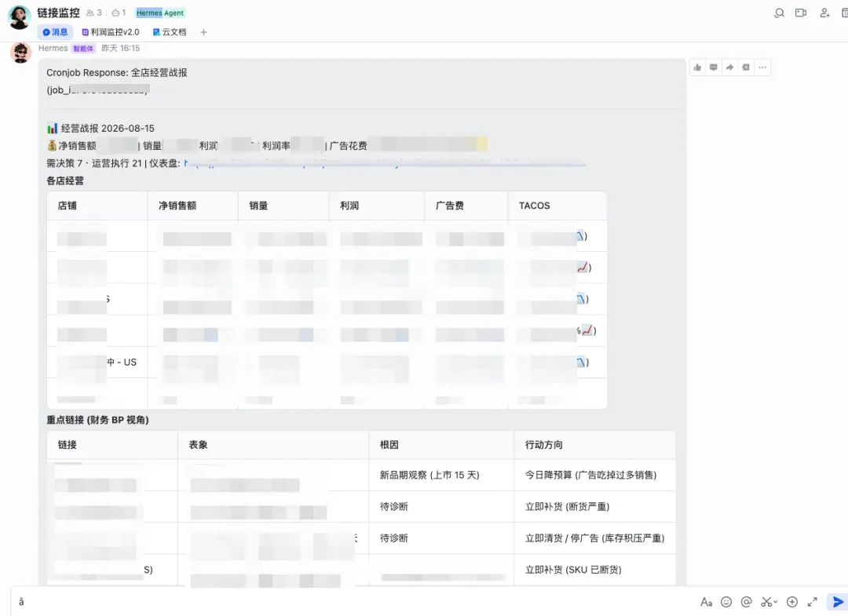Screen dimensions: 848x616
Task: Open the plus attachment menu
Action: [x=792, y=602]
